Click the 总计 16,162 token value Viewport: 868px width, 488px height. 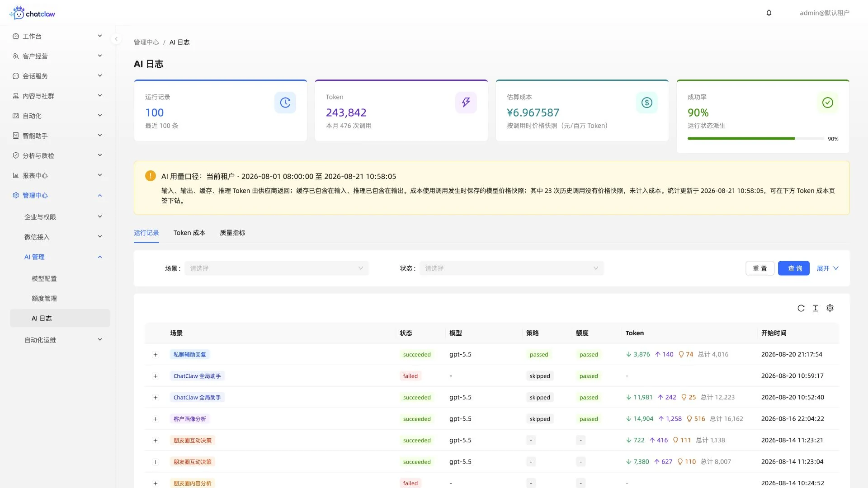point(726,419)
